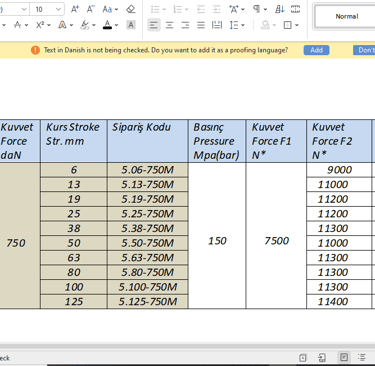Click the Don't button in notification bar
Screen dimensions: 375x366
pyautogui.click(x=365, y=50)
